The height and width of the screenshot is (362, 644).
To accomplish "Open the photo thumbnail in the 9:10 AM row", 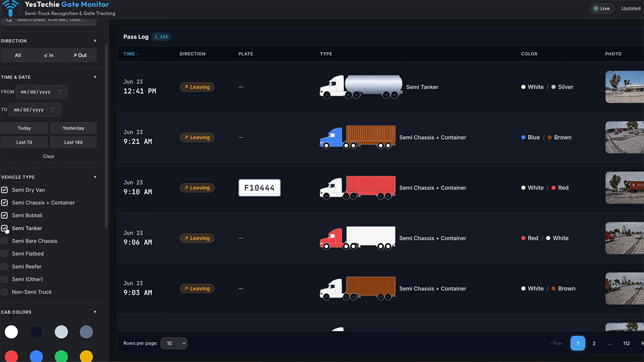I will coord(624,188).
